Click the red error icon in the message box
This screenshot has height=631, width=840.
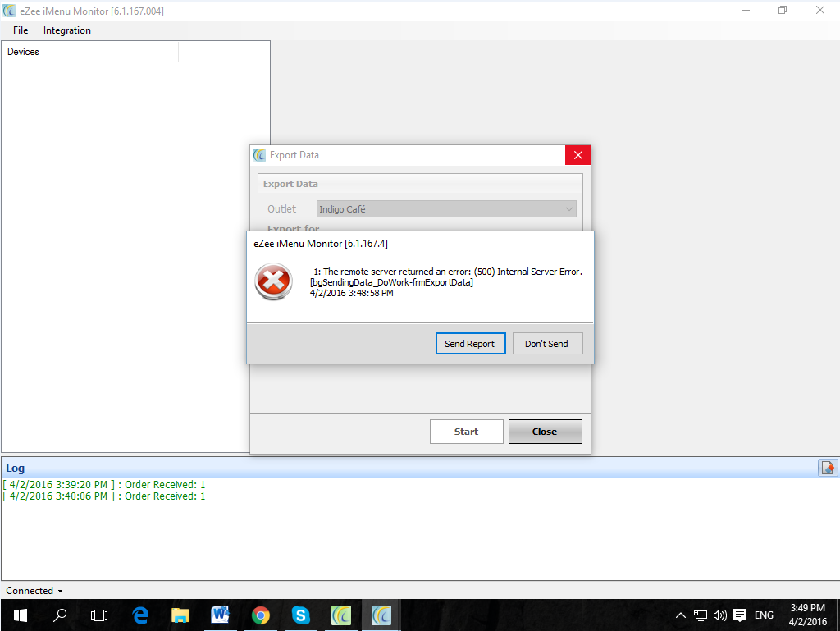point(273,281)
